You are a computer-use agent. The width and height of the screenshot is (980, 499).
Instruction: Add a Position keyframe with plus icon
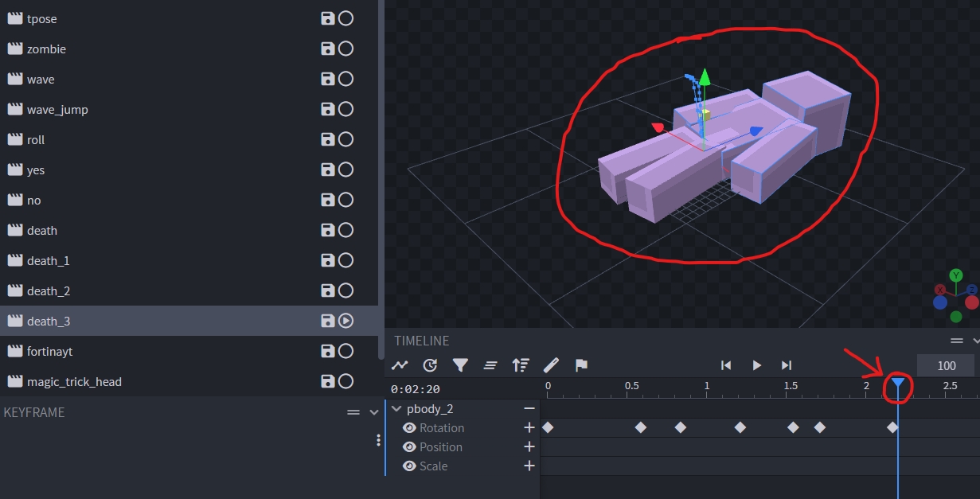point(529,447)
